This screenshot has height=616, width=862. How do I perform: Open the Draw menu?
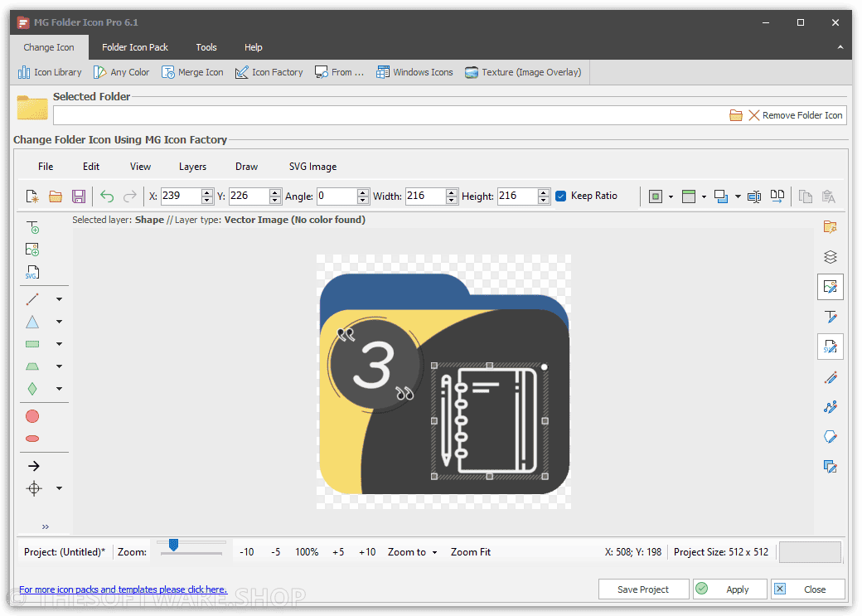[x=246, y=167]
